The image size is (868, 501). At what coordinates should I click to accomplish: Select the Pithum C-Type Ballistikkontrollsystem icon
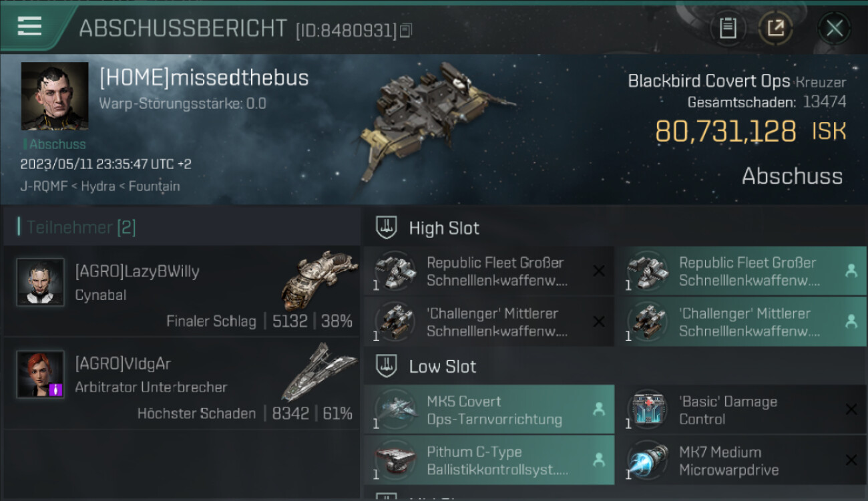(x=395, y=460)
